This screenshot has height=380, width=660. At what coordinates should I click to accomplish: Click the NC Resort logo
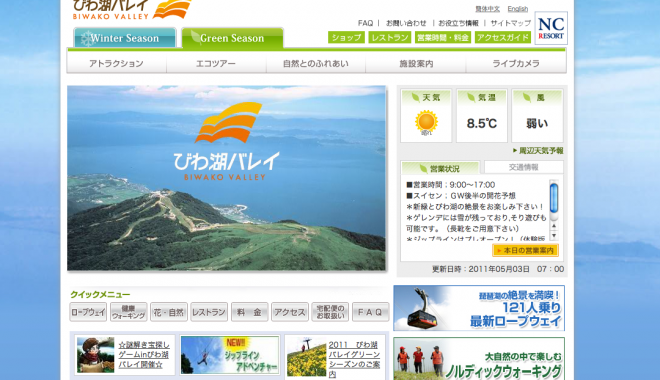pos(551,28)
